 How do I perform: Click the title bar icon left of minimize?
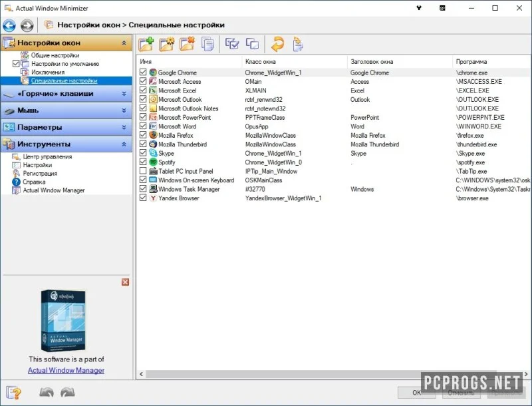(x=442, y=8)
